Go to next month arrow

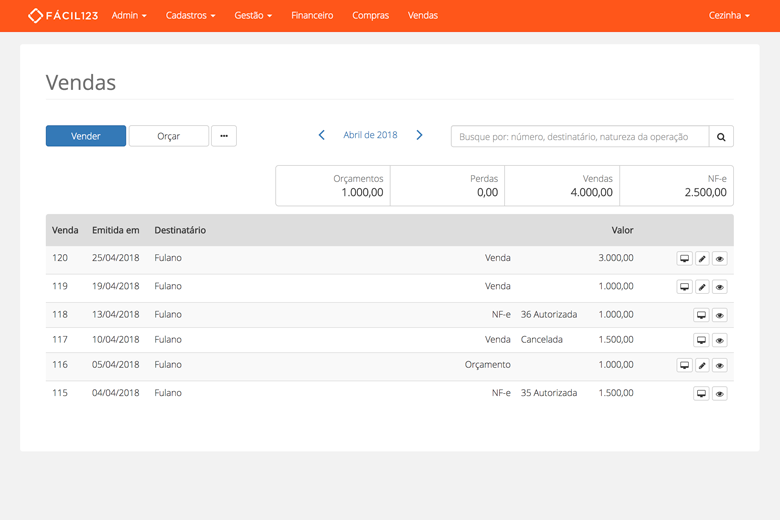point(419,135)
